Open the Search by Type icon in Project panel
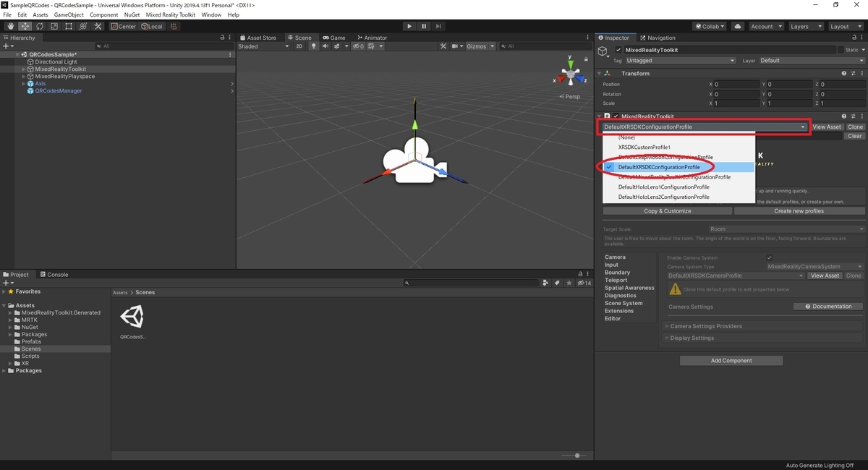This screenshot has height=470, width=868. click(546, 283)
